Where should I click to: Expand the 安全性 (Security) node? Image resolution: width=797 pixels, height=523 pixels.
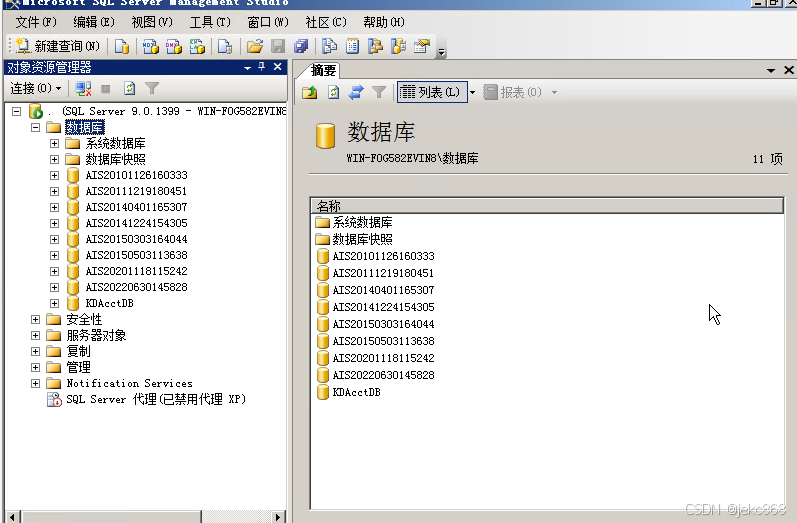pos(36,320)
